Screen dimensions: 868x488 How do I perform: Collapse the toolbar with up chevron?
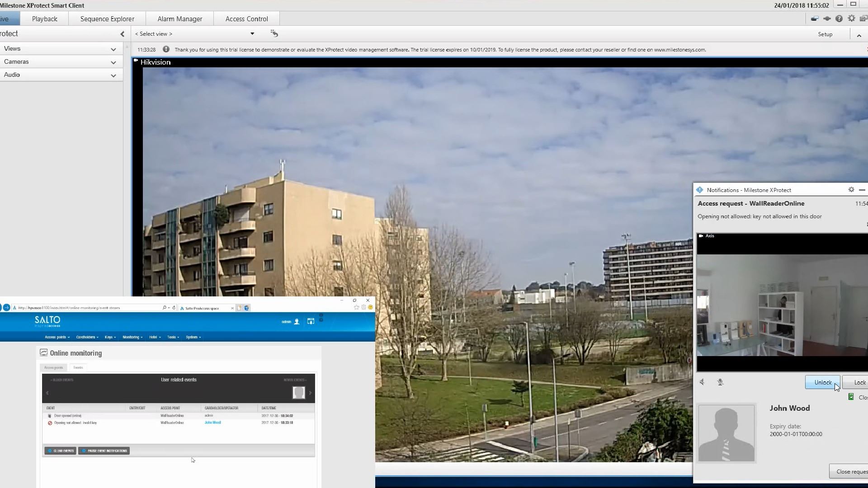pos(859,35)
